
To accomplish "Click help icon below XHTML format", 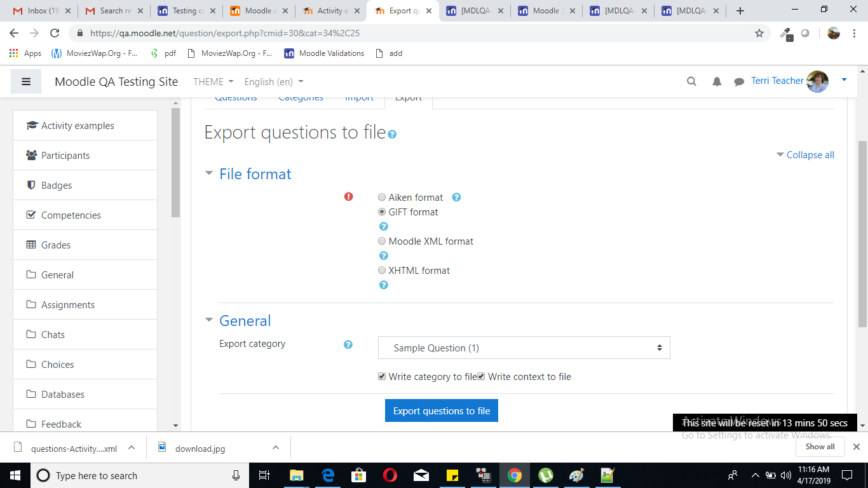I will tap(383, 285).
